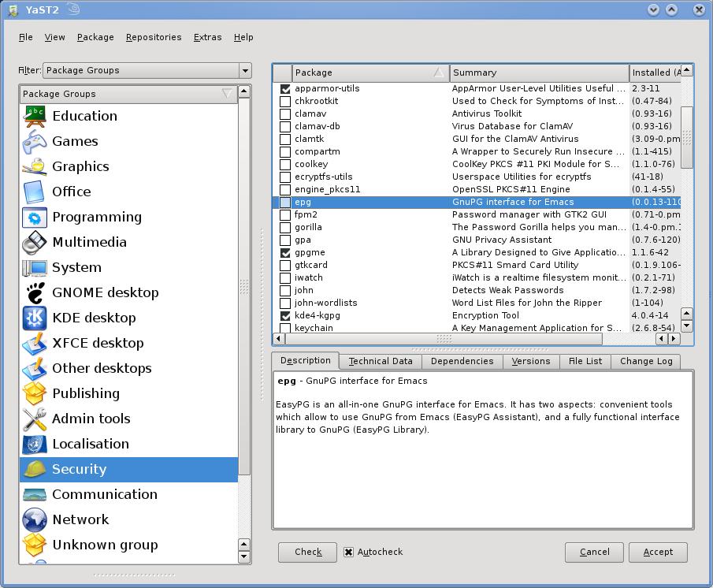Sort by the Package Groups header
The image size is (713, 588).
click(128, 94)
